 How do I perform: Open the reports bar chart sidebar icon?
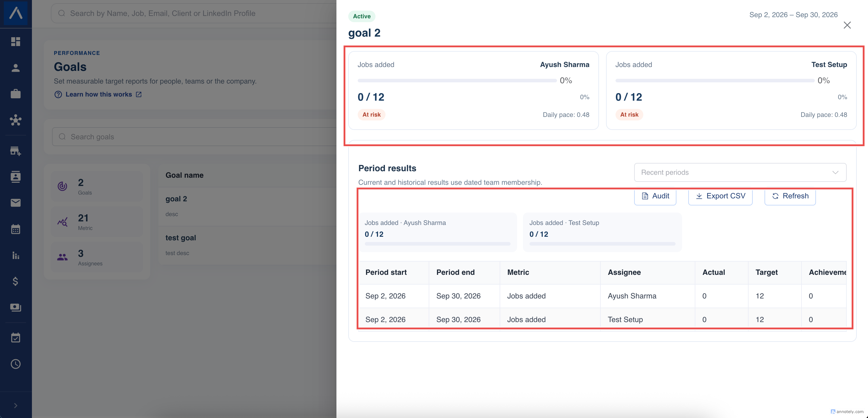pos(15,255)
